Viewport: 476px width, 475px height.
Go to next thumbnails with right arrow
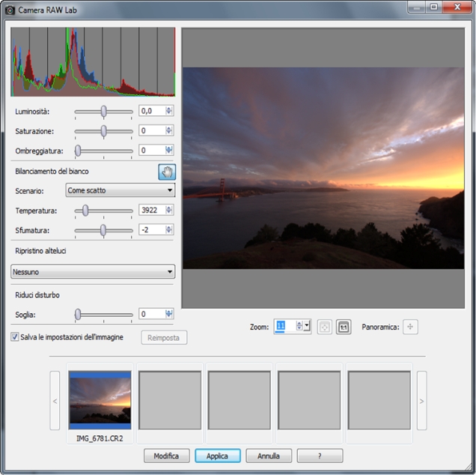coord(421,401)
